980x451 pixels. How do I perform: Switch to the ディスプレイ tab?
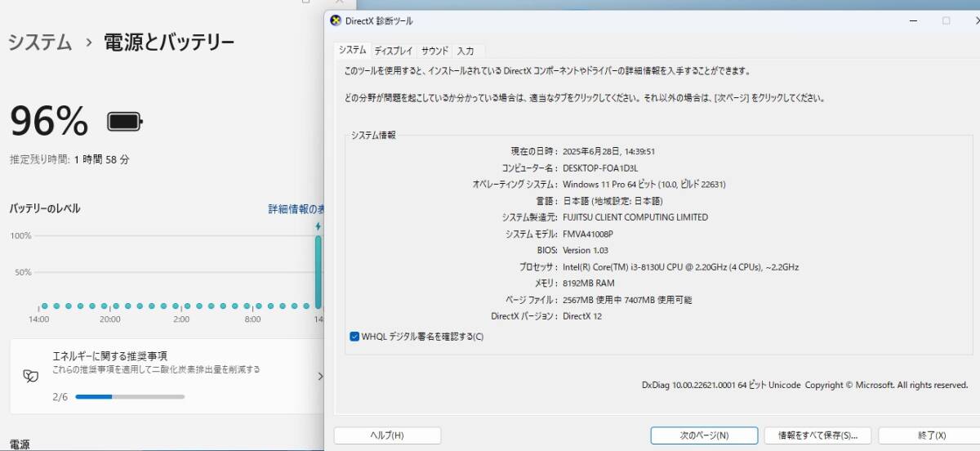pyautogui.click(x=394, y=51)
